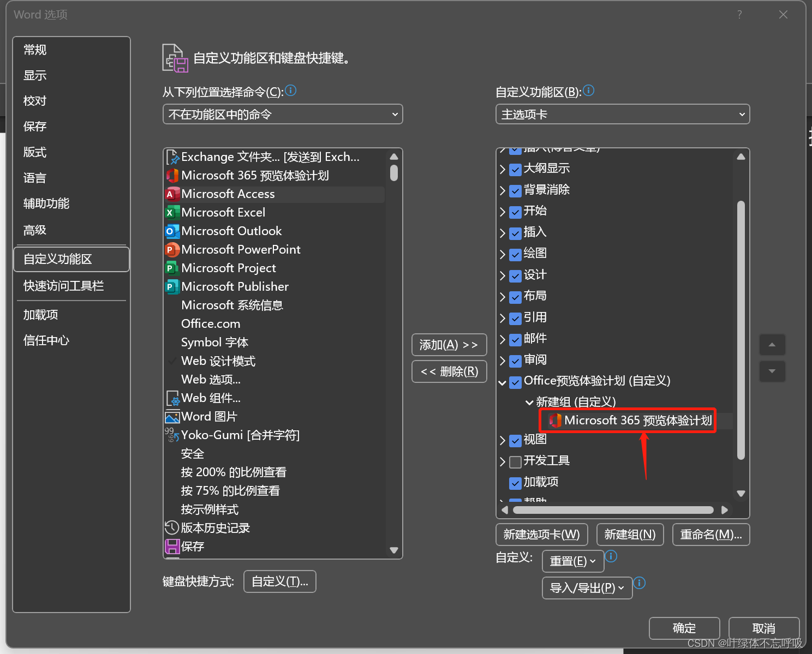Select the Microsoft Publisher icon
The width and height of the screenshot is (812, 654).
click(x=172, y=287)
